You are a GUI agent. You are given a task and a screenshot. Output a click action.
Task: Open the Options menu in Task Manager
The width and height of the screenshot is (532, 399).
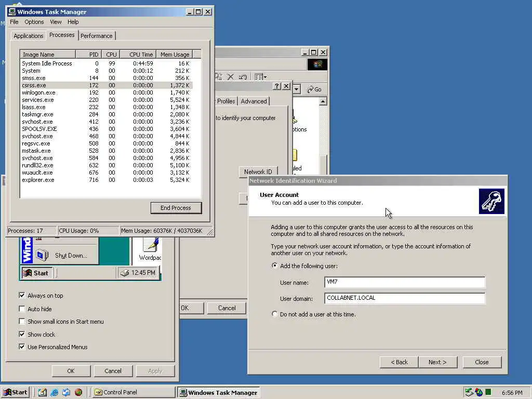34,22
